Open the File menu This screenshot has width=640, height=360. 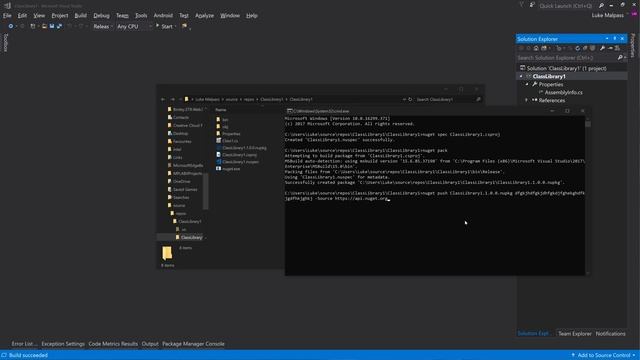pos(7,16)
